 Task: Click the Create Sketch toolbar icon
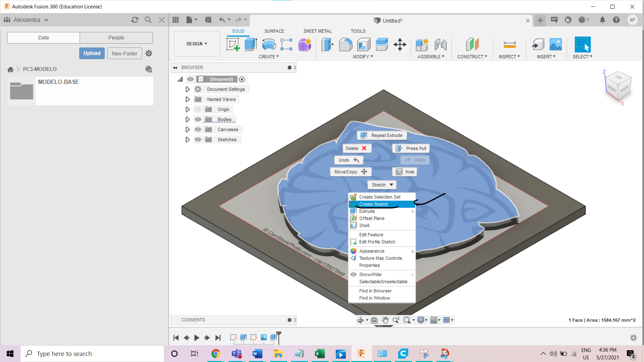point(233,45)
